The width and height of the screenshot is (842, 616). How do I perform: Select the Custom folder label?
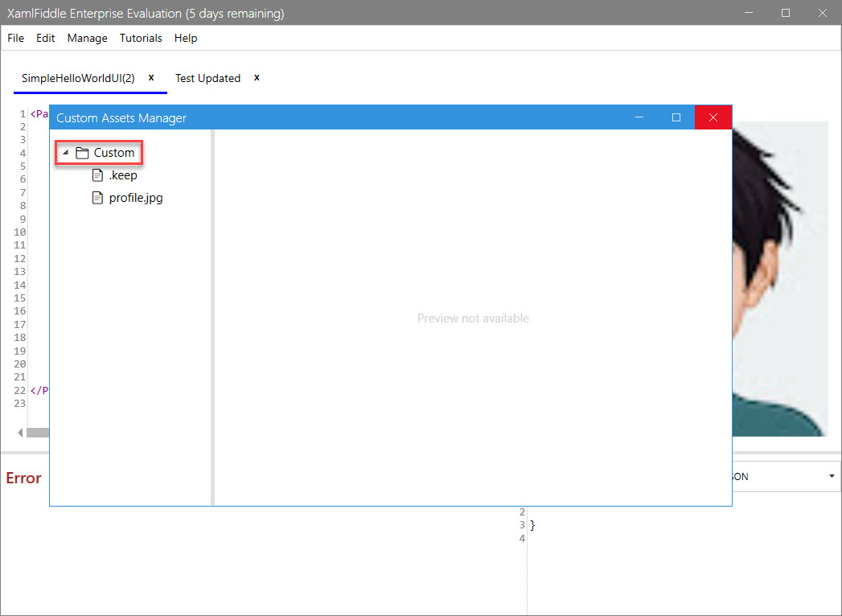[x=114, y=153]
